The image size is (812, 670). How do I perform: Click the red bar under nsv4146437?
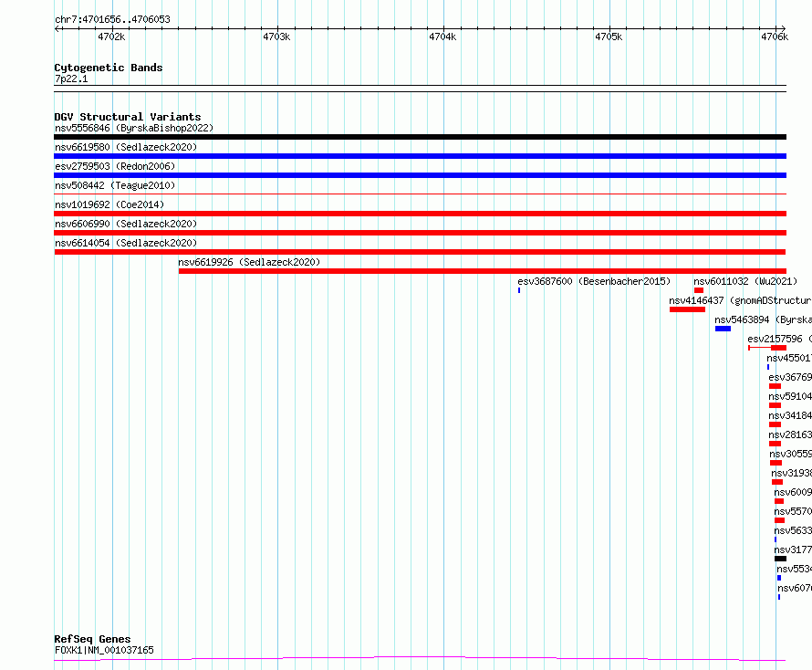pyautogui.click(x=687, y=309)
